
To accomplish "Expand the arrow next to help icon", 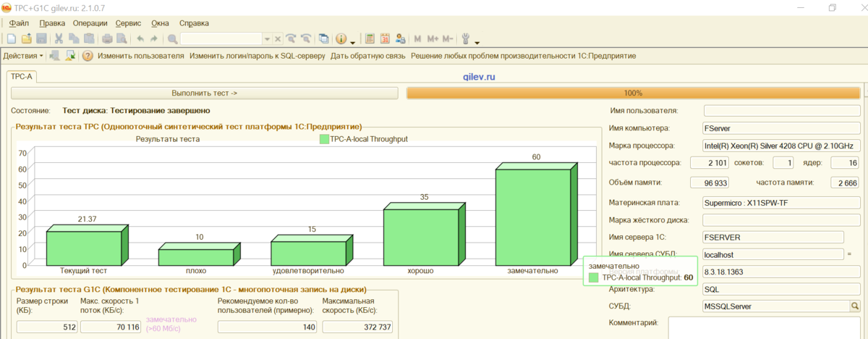I will click(x=352, y=41).
